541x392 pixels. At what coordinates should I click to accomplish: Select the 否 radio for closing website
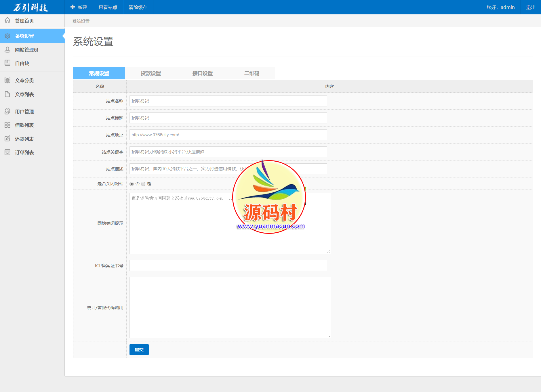click(x=132, y=184)
